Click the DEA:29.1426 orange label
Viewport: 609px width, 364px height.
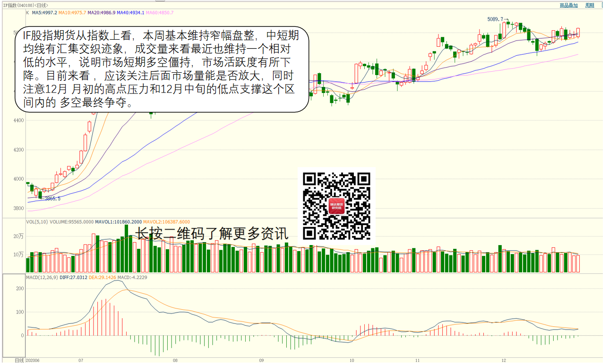(103, 278)
